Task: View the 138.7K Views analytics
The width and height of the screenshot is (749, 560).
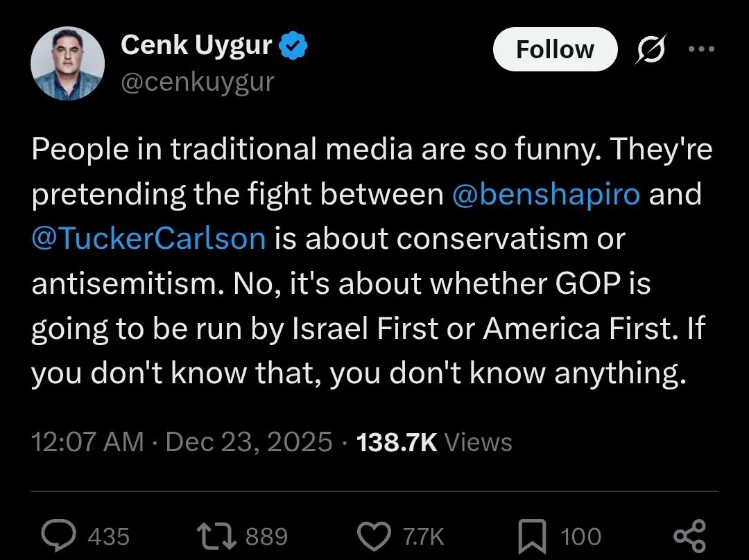Action: pyautogui.click(x=434, y=442)
